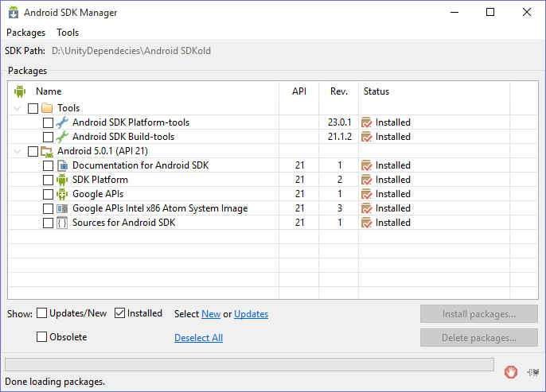This screenshot has height=392, width=546.
Task: Click the Name column header
Action: [49, 91]
